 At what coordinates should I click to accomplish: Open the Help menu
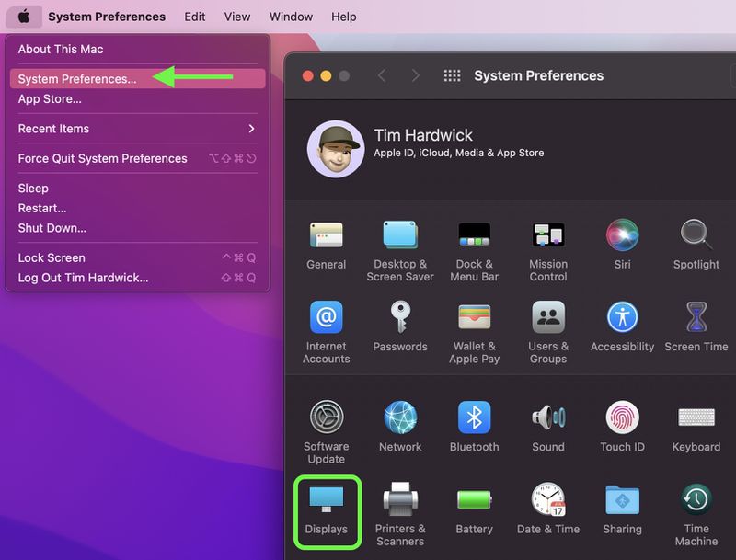(x=344, y=16)
